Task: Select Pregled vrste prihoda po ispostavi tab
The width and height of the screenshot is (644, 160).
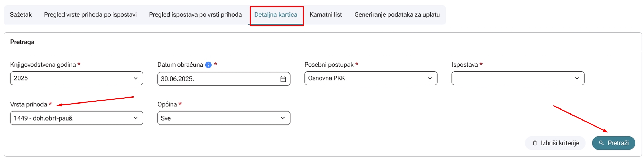Action: (x=90, y=15)
